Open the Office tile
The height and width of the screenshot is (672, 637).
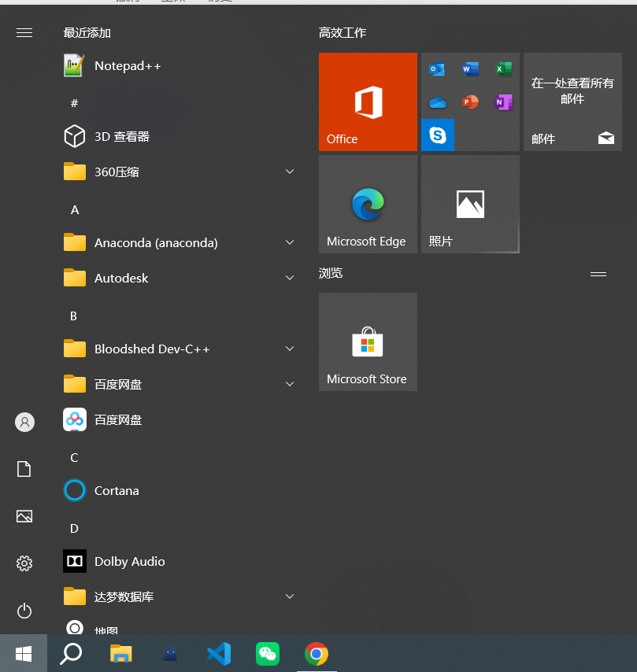[x=368, y=102]
